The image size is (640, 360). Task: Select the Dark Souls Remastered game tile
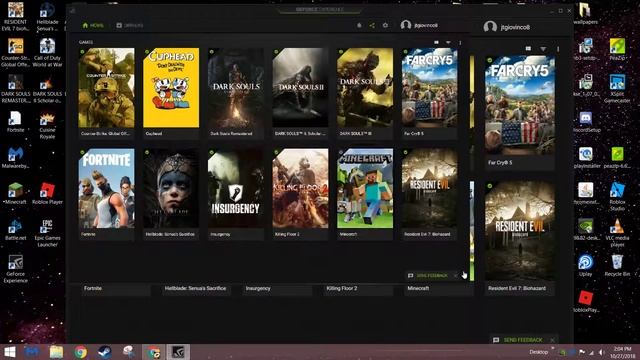236,93
